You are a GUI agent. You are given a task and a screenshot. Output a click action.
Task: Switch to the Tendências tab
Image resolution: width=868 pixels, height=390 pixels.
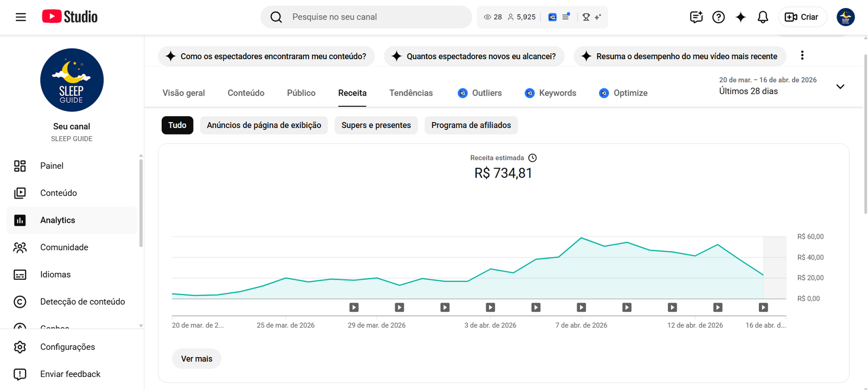click(411, 93)
